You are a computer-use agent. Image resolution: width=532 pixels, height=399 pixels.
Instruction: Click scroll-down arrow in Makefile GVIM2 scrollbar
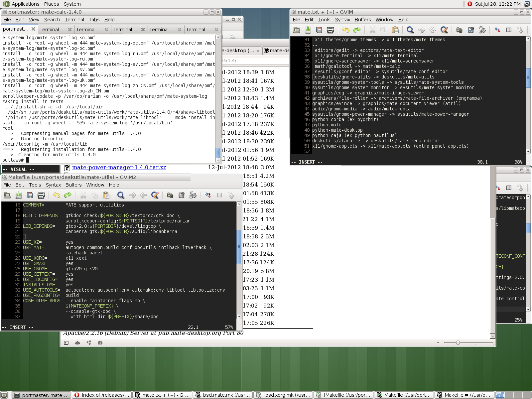tap(239, 317)
